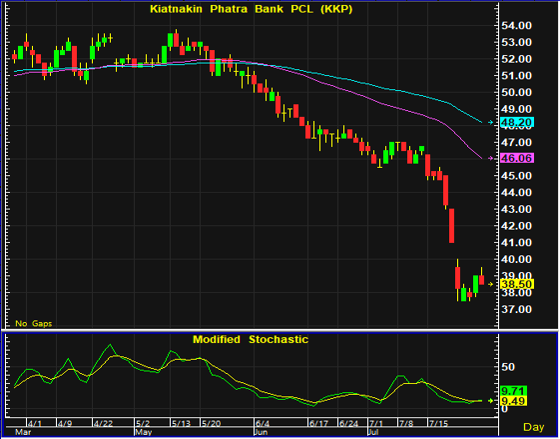Viewport: 560px width, 439px height.
Task: Click the 50.00 price axis label
Action: tap(517, 93)
